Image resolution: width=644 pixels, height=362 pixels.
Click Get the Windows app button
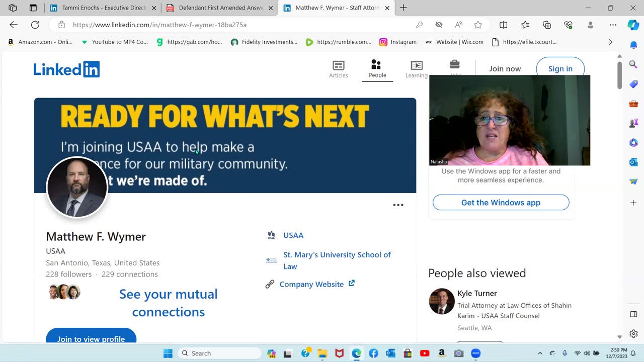[x=501, y=203]
